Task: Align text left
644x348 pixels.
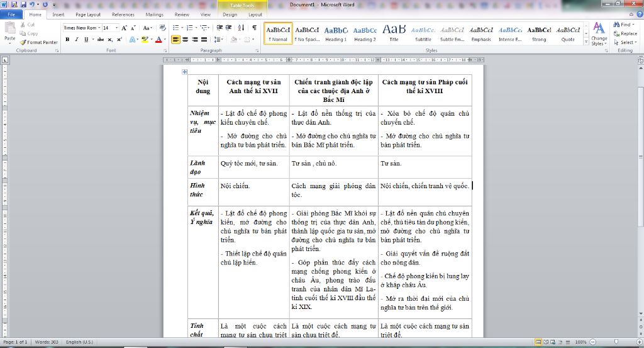Action: (x=176, y=40)
